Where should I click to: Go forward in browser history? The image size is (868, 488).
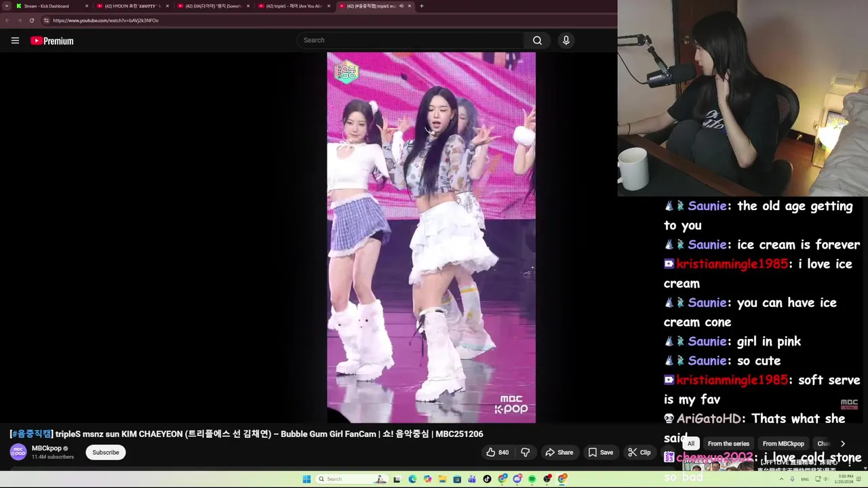click(x=20, y=20)
